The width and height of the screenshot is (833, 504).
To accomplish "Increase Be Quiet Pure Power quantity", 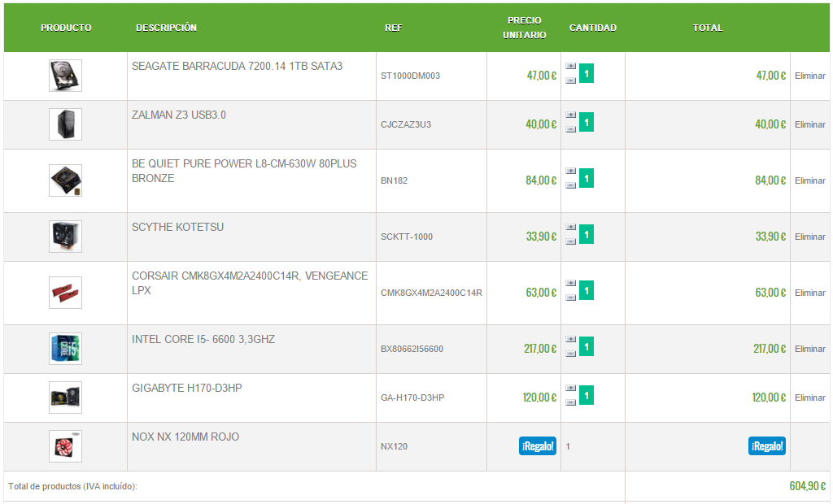I will [570, 171].
